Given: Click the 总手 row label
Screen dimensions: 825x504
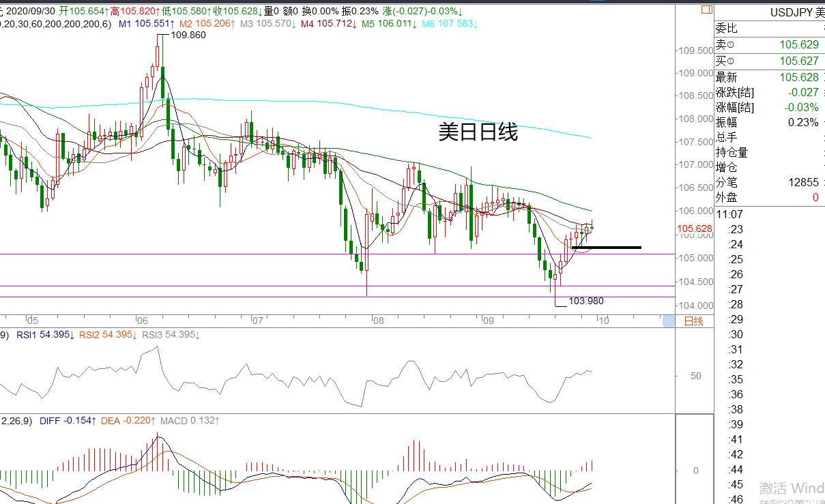Looking at the screenshot, I should point(726,138).
